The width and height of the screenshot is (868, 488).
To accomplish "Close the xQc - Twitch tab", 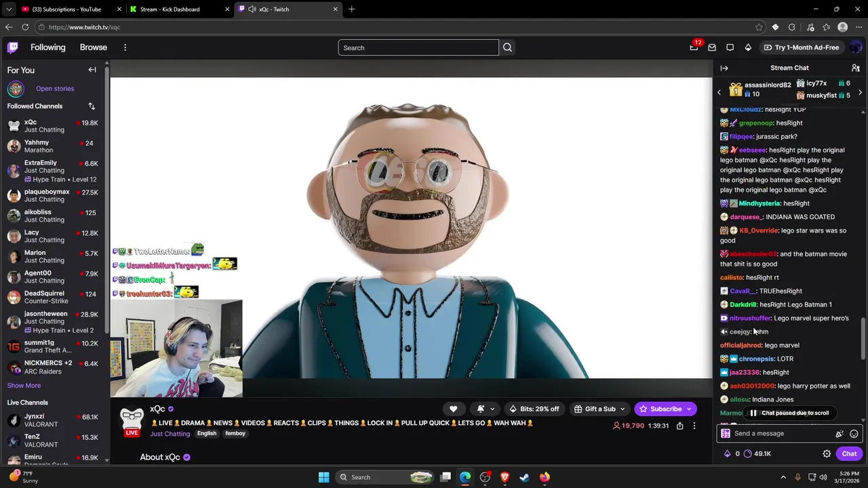I will tap(335, 9).
